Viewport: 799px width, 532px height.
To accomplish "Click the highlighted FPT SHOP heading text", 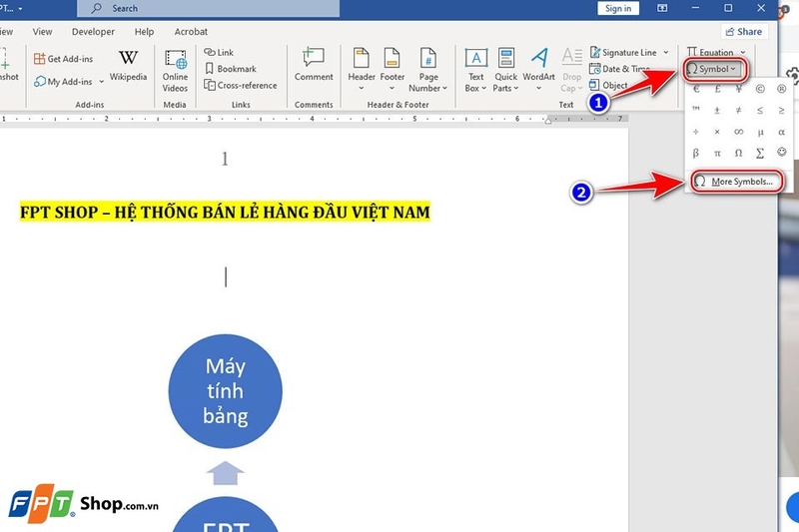I will pyautogui.click(x=225, y=212).
